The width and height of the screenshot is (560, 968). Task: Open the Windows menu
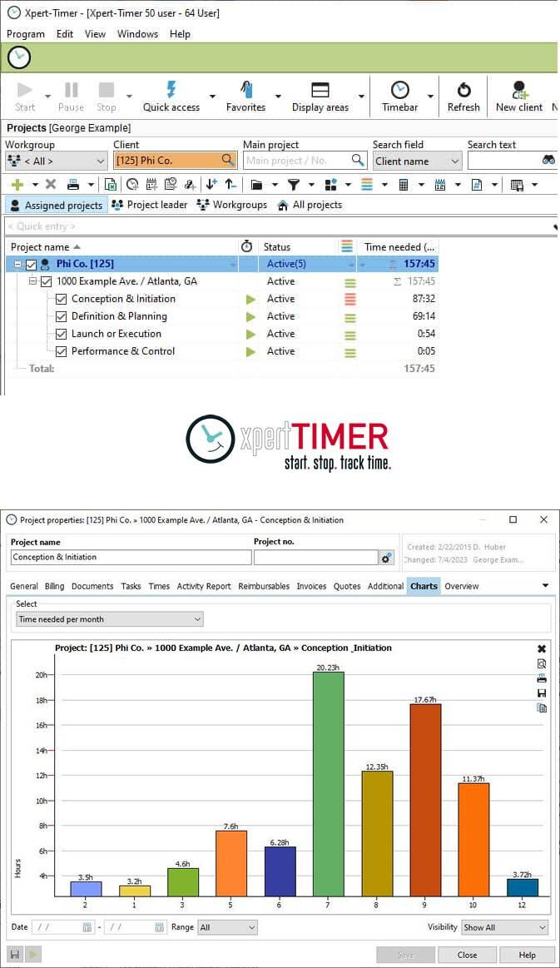137,34
